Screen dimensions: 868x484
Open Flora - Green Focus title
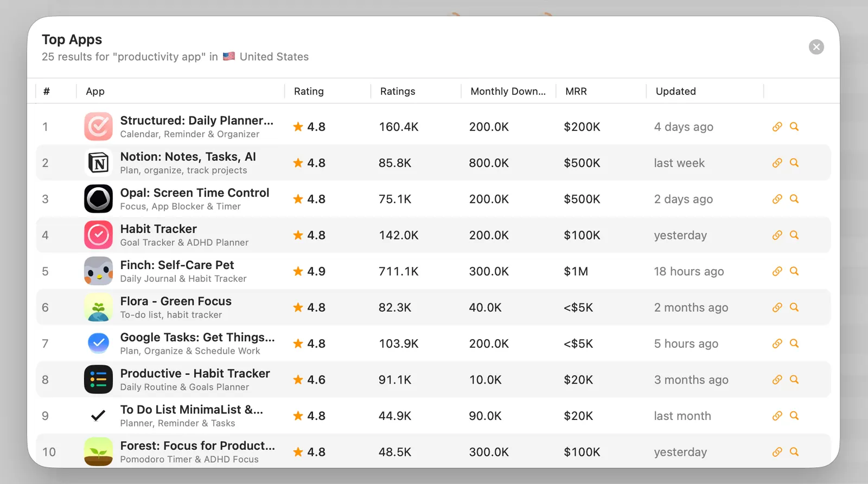pyautogui.click(x=176, y=301)
